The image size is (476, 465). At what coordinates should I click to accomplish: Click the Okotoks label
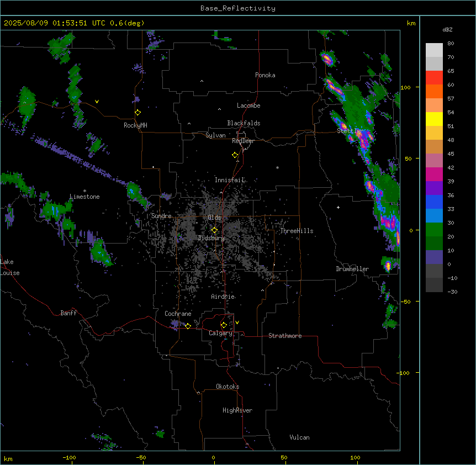tap(228, 387)
